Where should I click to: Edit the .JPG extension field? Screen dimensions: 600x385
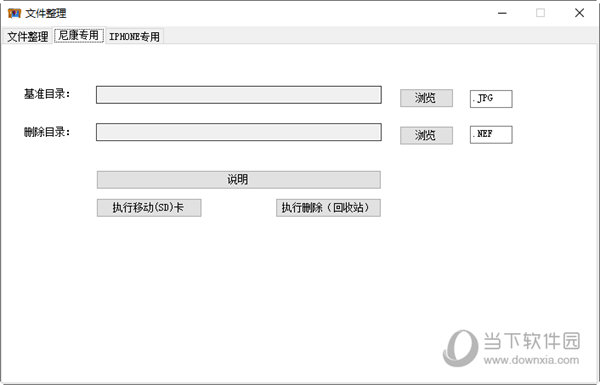coord(491,99)
